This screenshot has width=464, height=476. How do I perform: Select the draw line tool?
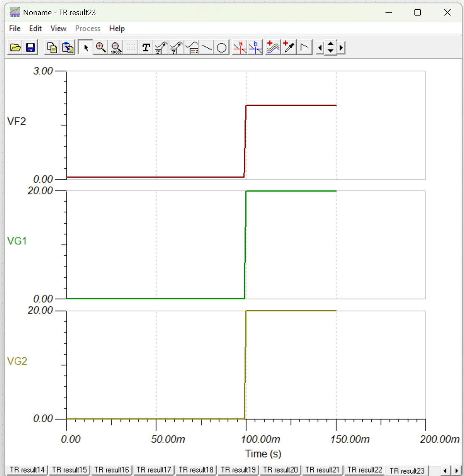(x=207, y=48)
